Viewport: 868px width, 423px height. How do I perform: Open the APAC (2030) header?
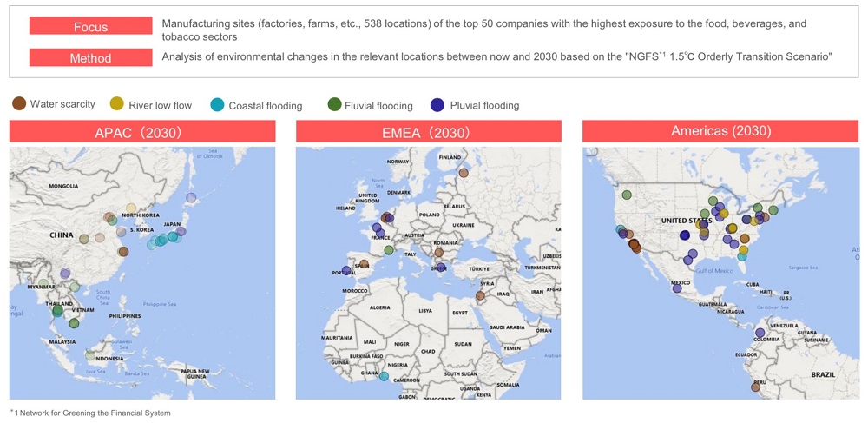[x=142, y=132]
